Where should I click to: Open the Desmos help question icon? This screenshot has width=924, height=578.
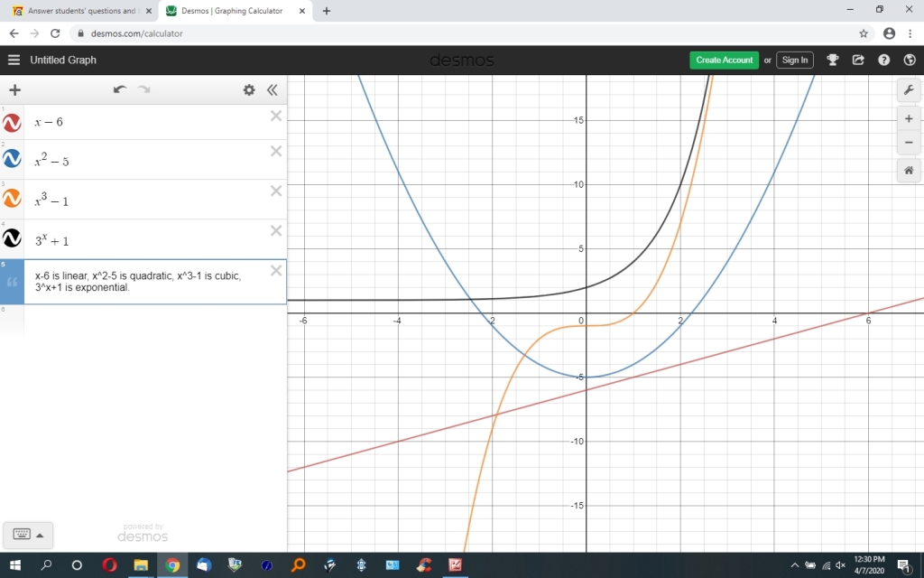884,60
